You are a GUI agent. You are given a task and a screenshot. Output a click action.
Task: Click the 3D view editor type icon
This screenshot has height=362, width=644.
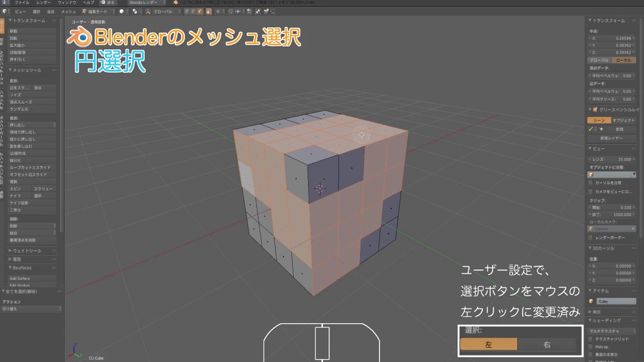click(x=5, y=11)
